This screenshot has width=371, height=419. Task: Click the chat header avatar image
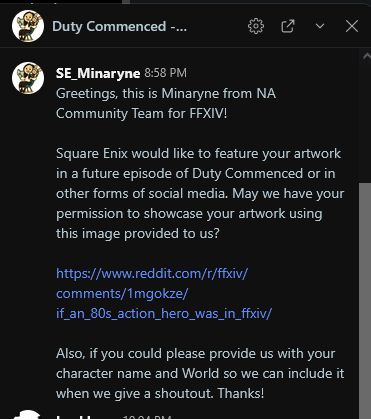pyautogui.click(x=28, y=26)
